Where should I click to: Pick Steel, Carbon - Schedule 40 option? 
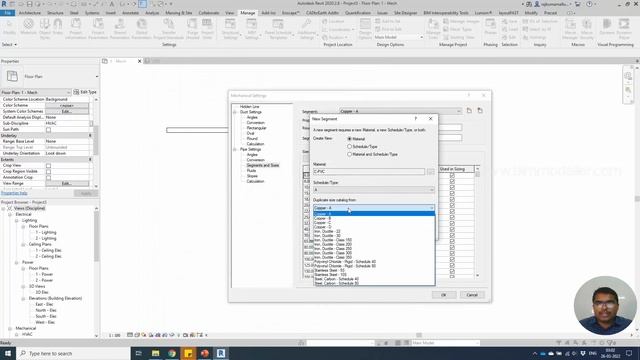tap(336, 279)
